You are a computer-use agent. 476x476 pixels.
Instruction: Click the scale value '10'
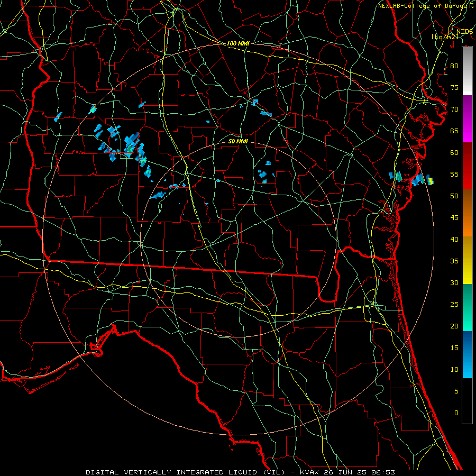click(454, 370)
